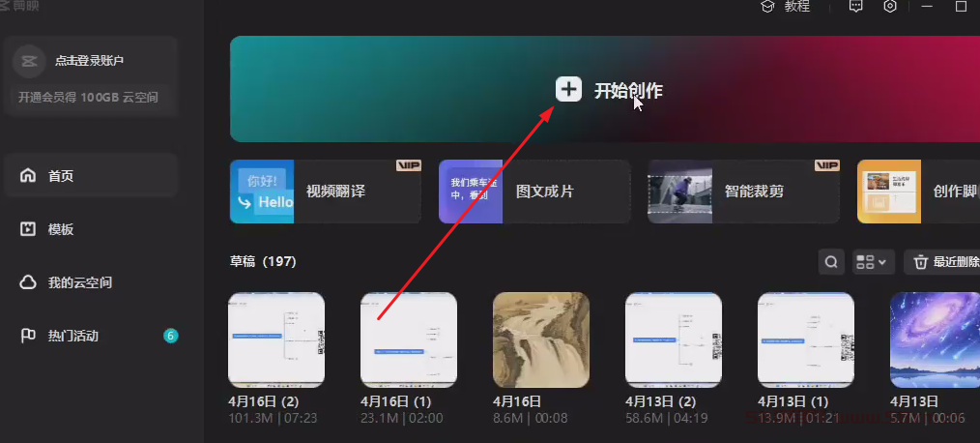Screen dimensions: 980x443
Task: Expand the draft layout view dropdown
Action: tap(873, 262)
